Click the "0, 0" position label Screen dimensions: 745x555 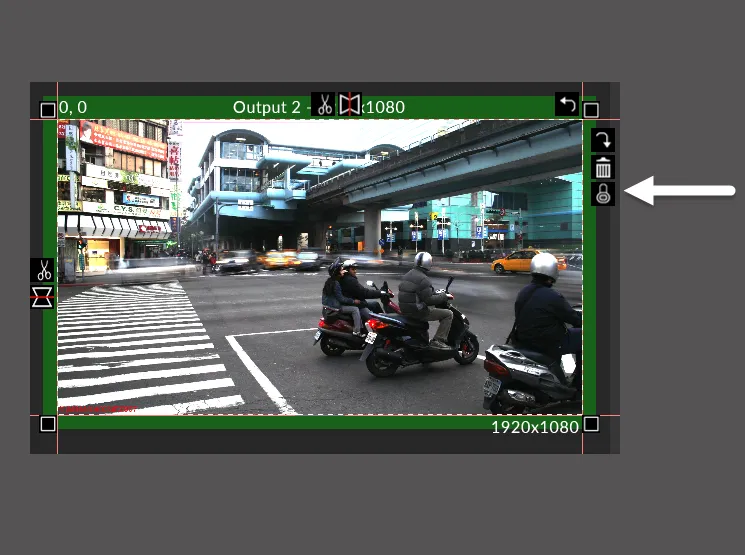(x=73, y=107)
